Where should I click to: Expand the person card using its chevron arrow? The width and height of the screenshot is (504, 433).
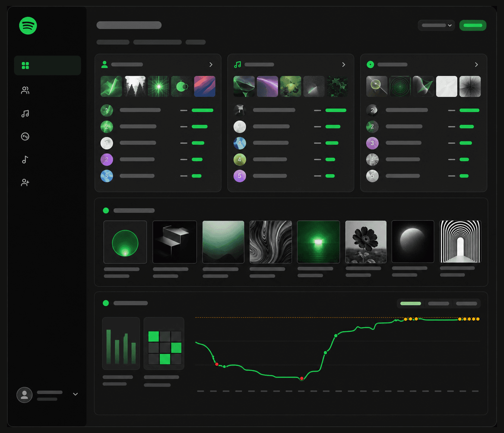(x=211, y=64)
